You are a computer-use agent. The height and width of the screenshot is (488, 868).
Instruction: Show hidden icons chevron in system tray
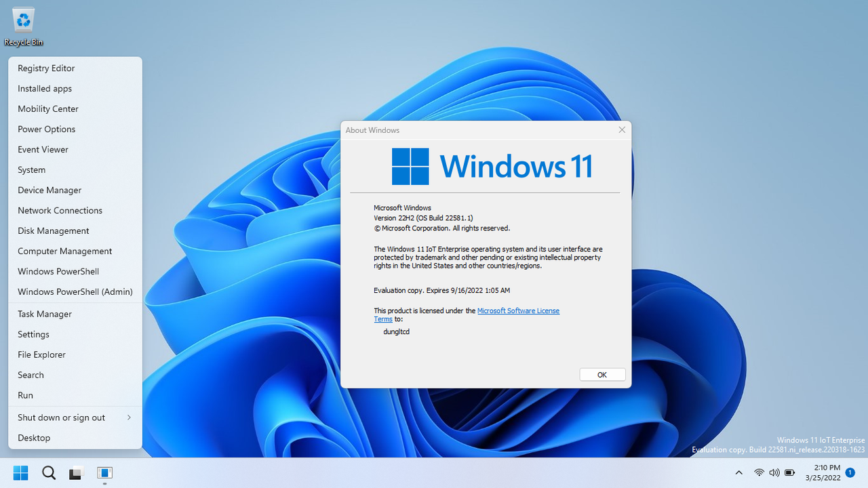[738, 472]
